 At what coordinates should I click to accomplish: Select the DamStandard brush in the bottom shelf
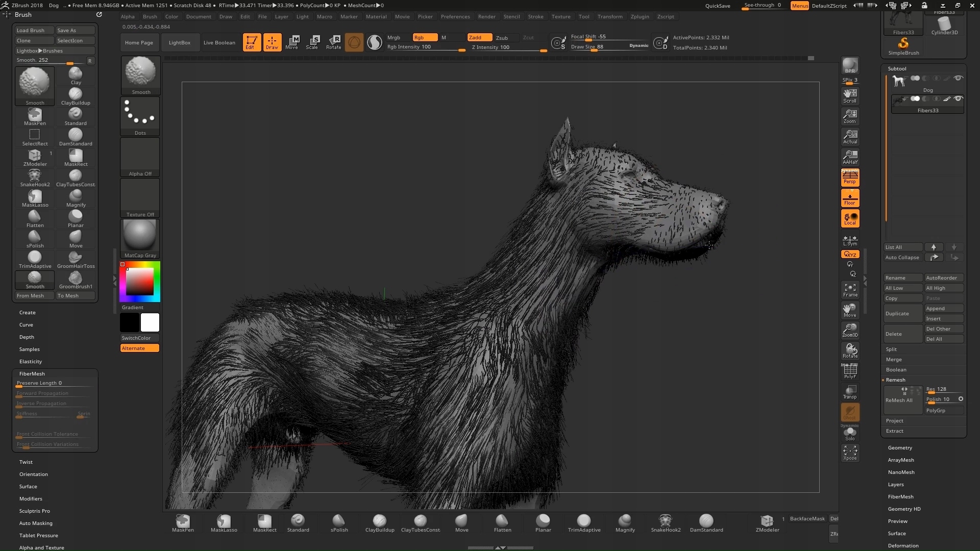tap(706, 522)
